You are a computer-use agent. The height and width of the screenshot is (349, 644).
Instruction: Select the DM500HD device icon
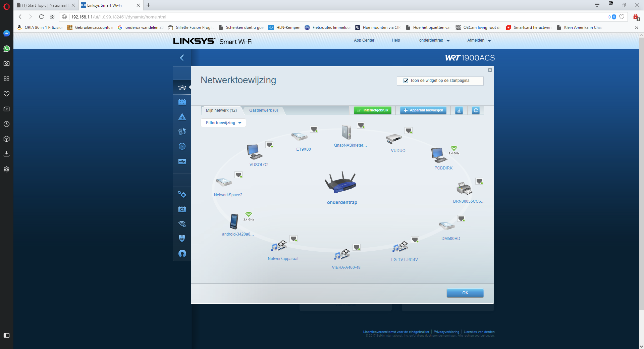[x=447, y=226]
